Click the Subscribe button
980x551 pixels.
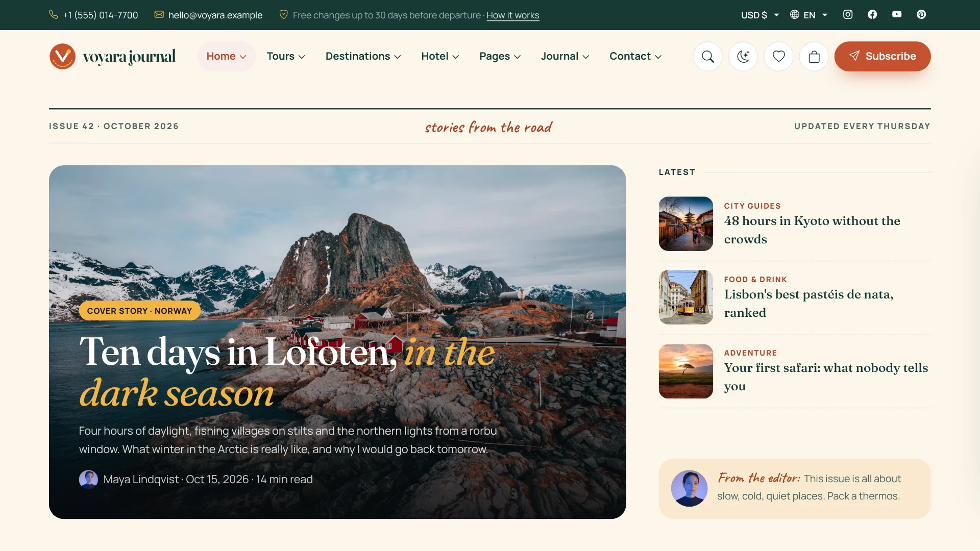(883, 56)
